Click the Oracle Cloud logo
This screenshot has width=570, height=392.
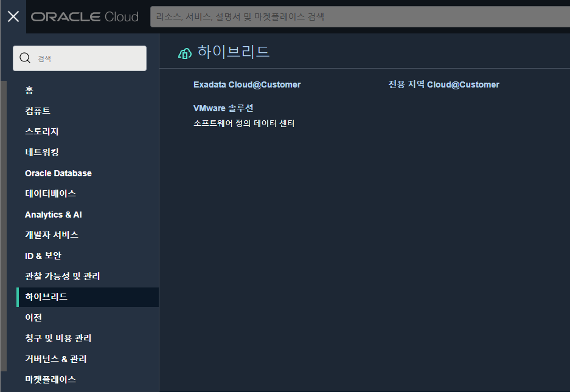(85, 16)
